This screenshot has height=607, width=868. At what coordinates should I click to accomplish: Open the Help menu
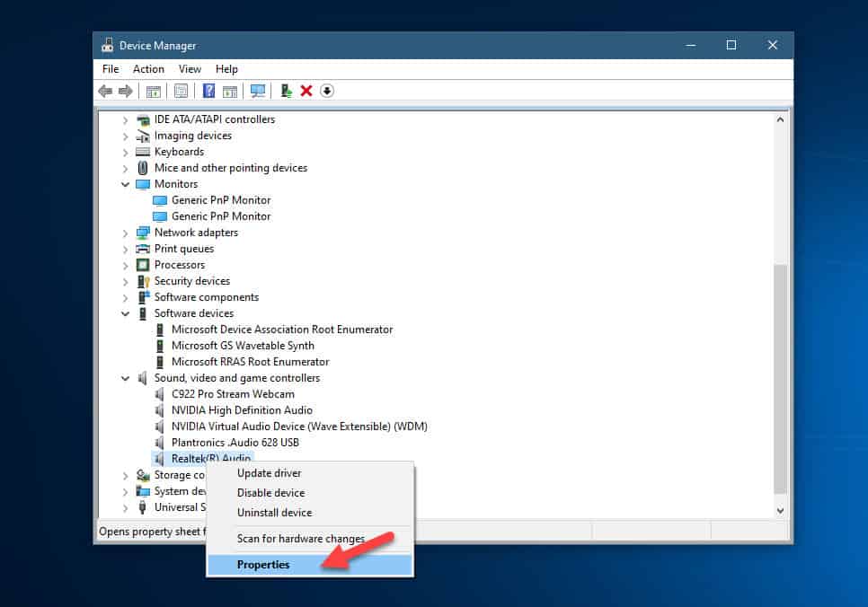coord(226,69)
